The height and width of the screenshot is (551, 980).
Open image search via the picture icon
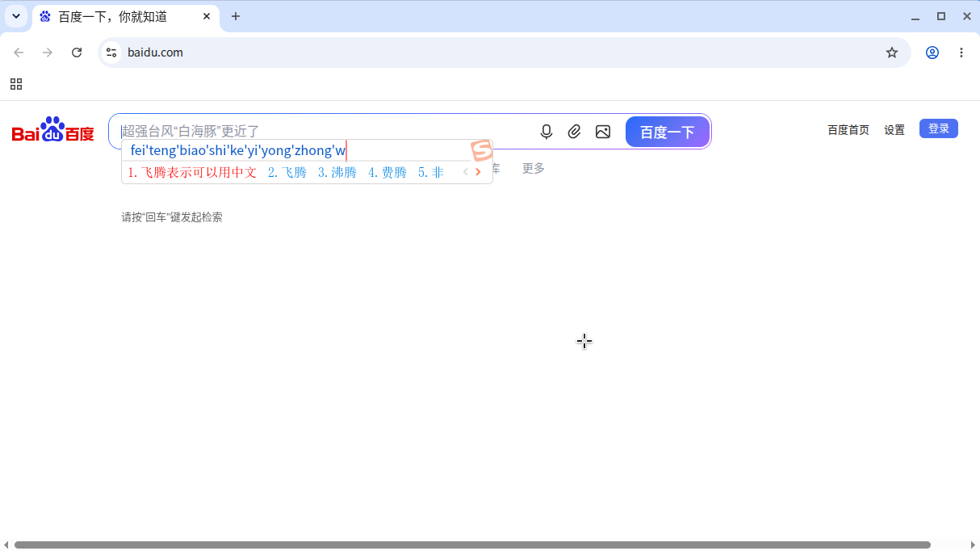(603, 132)
